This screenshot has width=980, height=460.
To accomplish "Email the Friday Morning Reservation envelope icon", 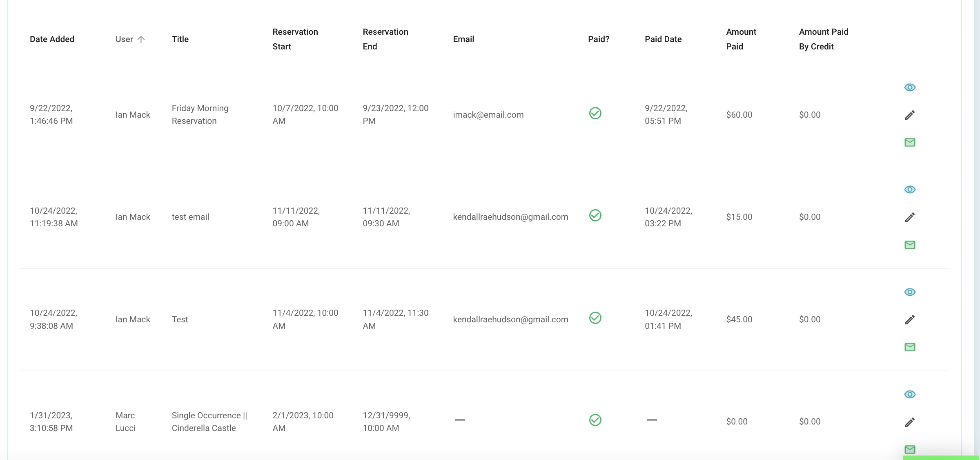I will click(910, 142).
